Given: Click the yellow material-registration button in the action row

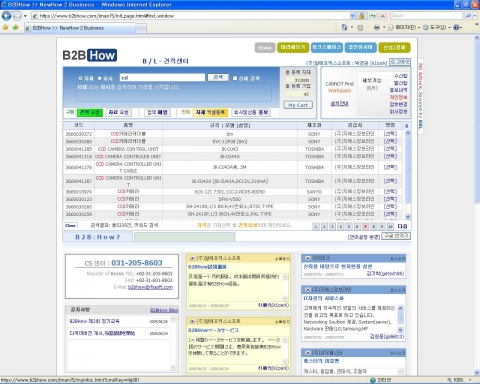Looking at the screenshot, I should [210, 113].
